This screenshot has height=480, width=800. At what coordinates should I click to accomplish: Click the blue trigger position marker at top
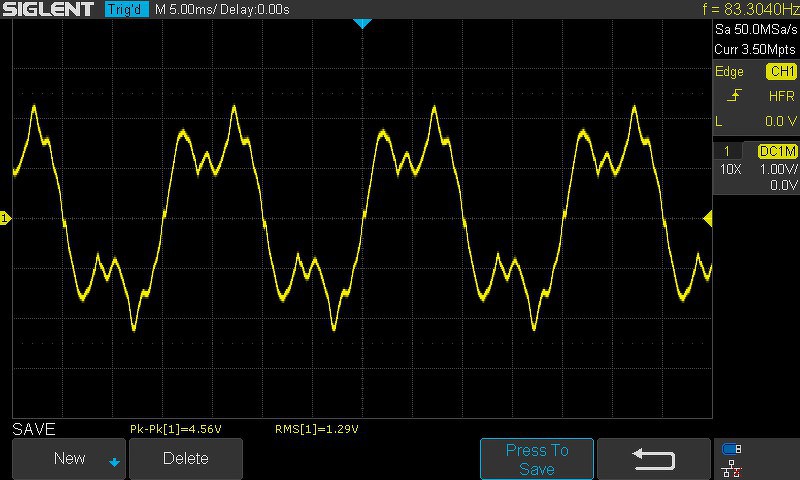click(362, 23)
